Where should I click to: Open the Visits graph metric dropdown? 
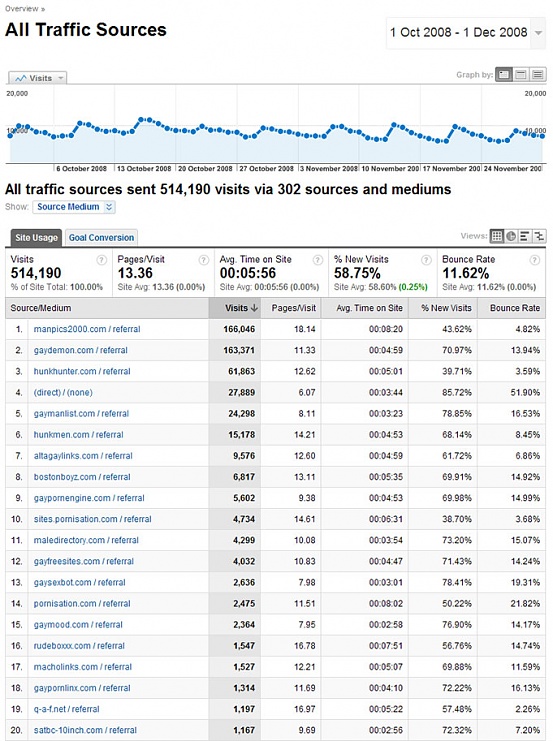point(38,78)
